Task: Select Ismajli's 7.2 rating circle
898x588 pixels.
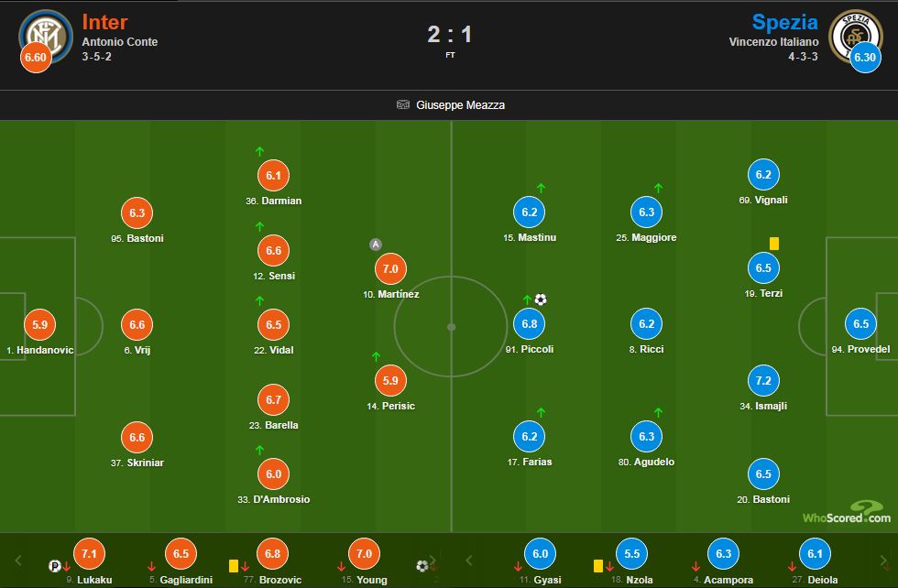Action: point(763,381)
